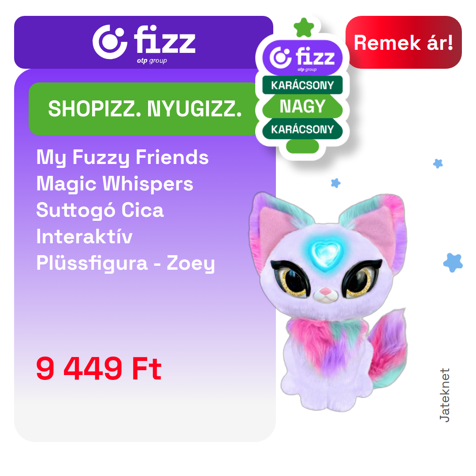
Task: Click the cat's colorful fluffy tail
Action: (388, 349)
